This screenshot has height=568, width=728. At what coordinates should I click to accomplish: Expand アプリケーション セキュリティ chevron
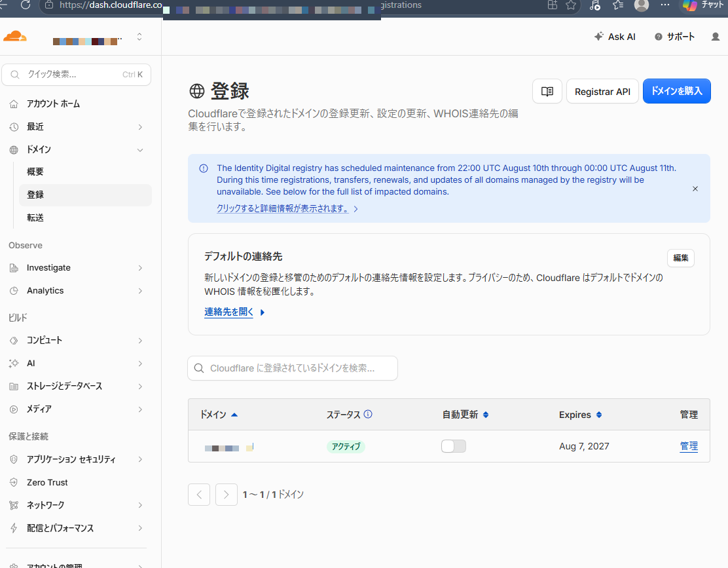[x=139, y=459]
